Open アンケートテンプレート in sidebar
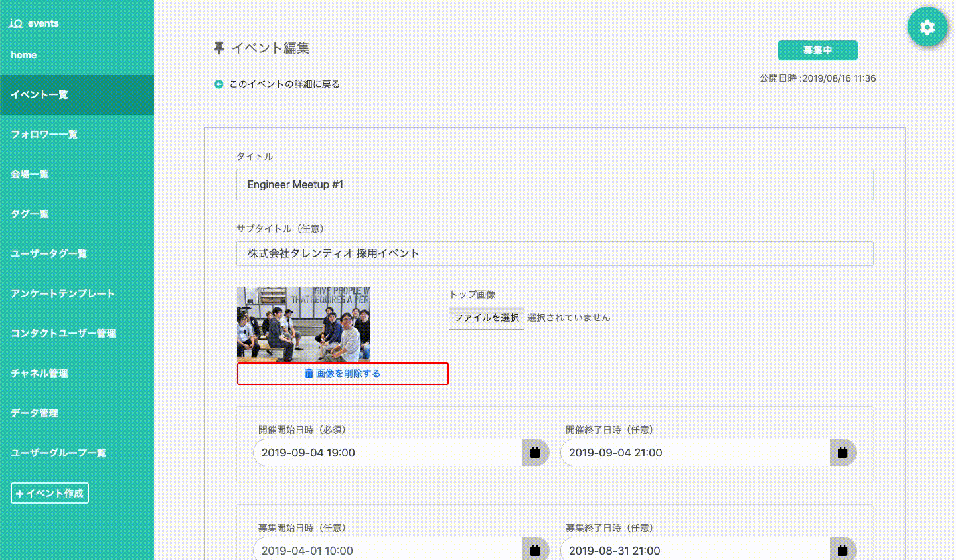 click(77, 293)
